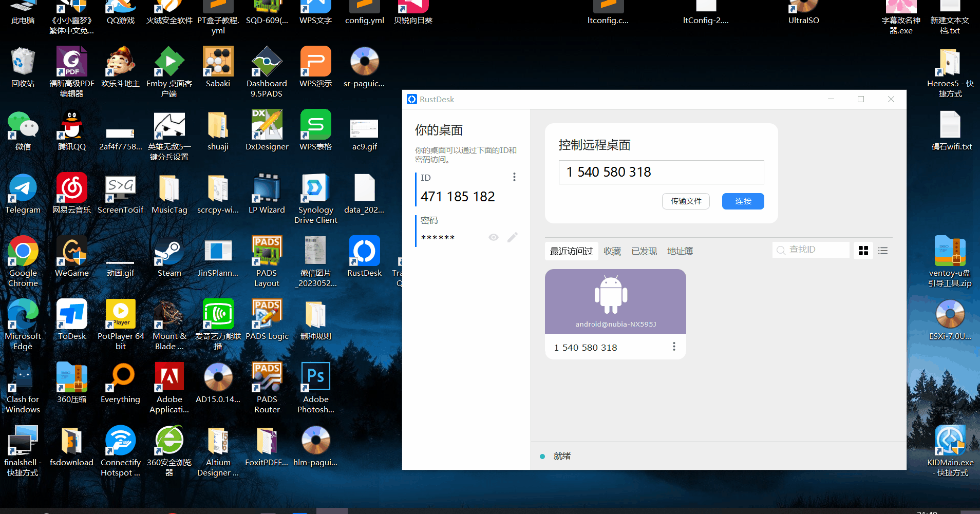Image resolution: width=980 pixels, height=514 pixels.
Task: Open the 收藏 favorites tab
Action: (x=612, y=251)
